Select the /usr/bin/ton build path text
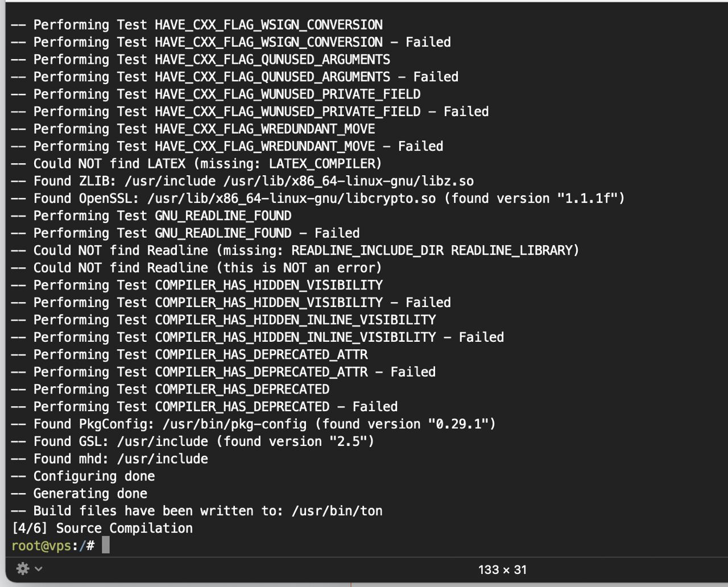Image resolution: width=728 pixels, height=587 pixels. coord(337,511)
